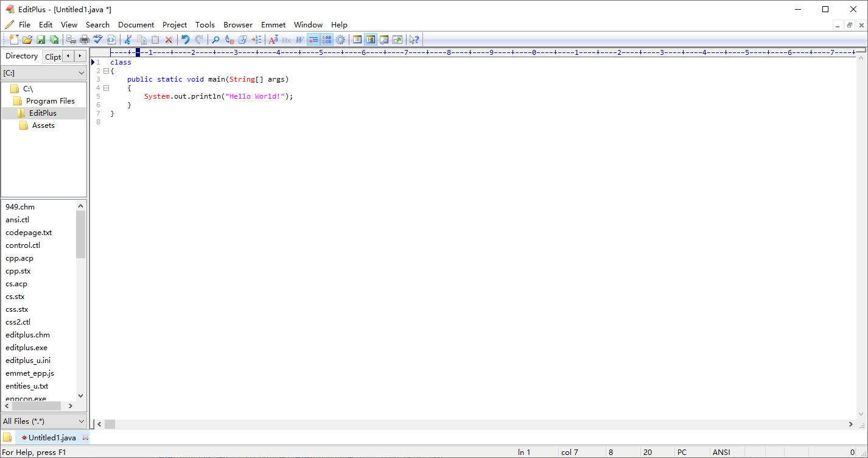Select editplus.exe in the file list
868x458 pixels.
[x=26, y=348]
